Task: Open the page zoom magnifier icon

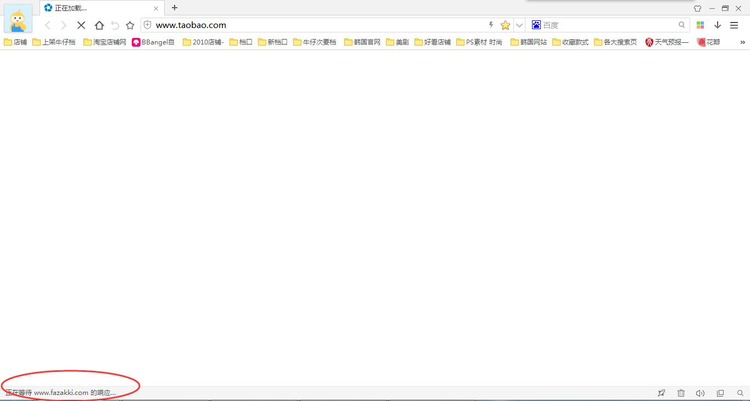Action: [x=740, y=393]
